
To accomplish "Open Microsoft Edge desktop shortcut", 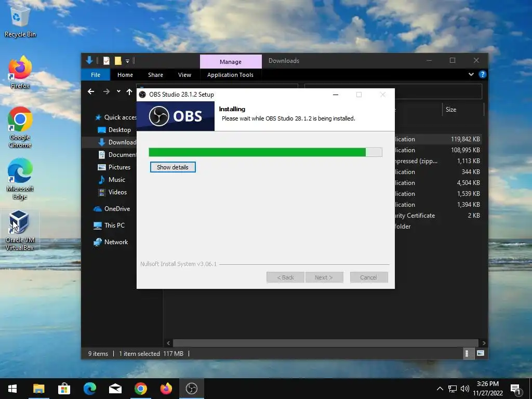I will pos(20,179).
